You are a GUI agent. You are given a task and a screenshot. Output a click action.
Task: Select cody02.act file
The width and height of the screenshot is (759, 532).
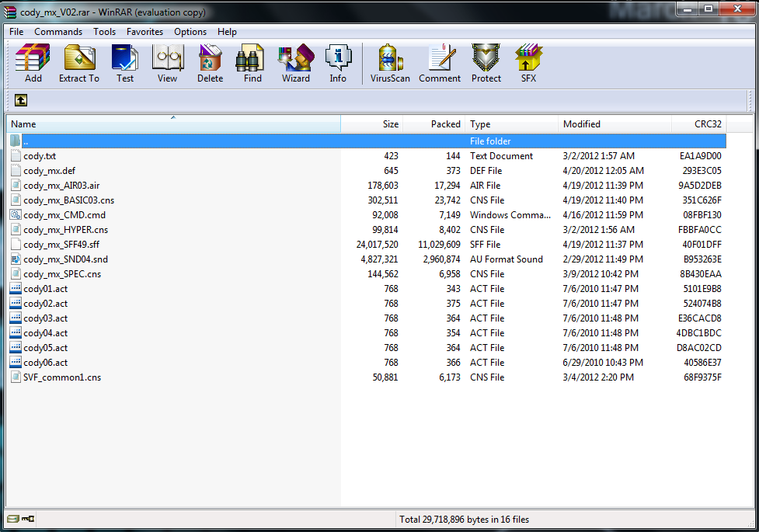(46, 304)
